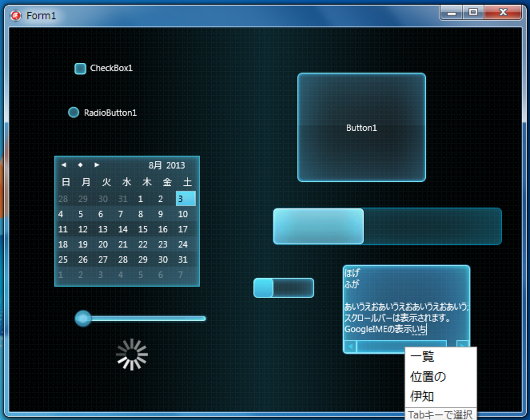This screenshot has height=420, width=530.
Task: Click the 日 Sunday column header
Action: [66, 182]
